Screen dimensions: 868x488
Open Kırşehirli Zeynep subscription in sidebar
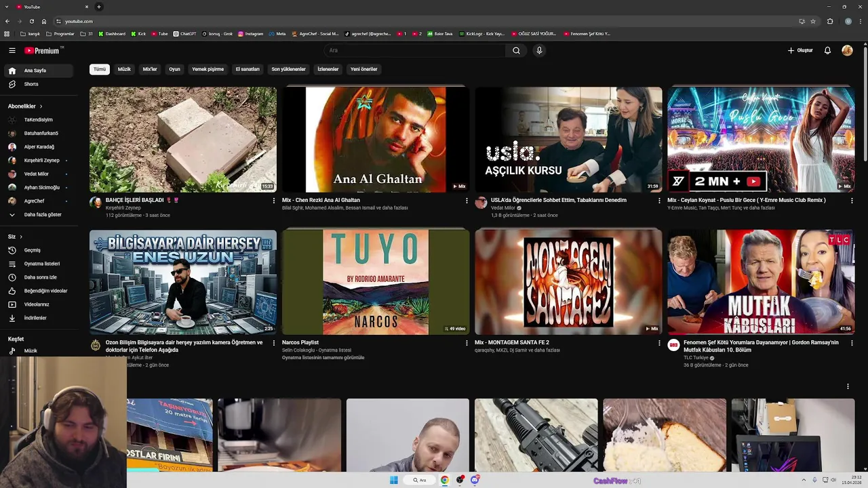[x=38, y=160]
